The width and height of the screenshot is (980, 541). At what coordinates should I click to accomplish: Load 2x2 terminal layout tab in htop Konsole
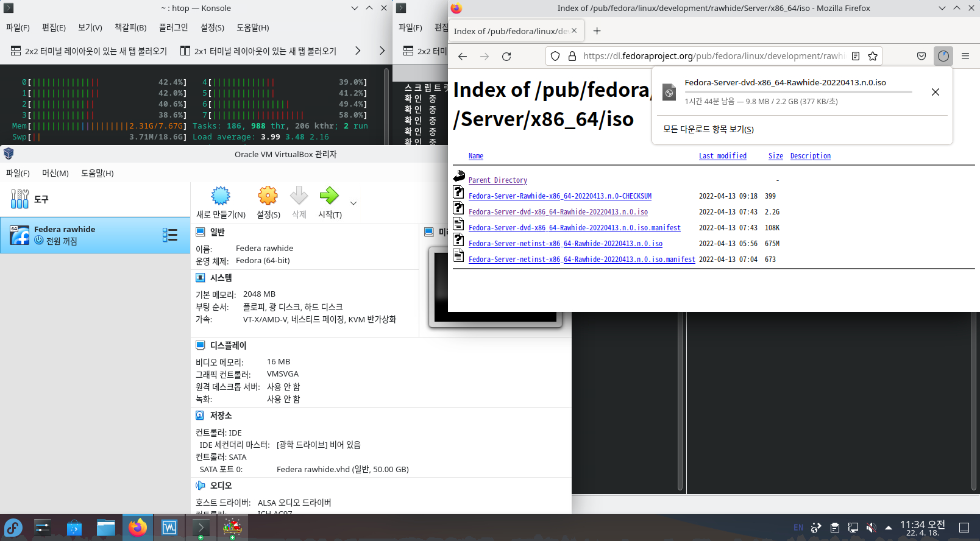pyautogui.click(x=89, y=51)
